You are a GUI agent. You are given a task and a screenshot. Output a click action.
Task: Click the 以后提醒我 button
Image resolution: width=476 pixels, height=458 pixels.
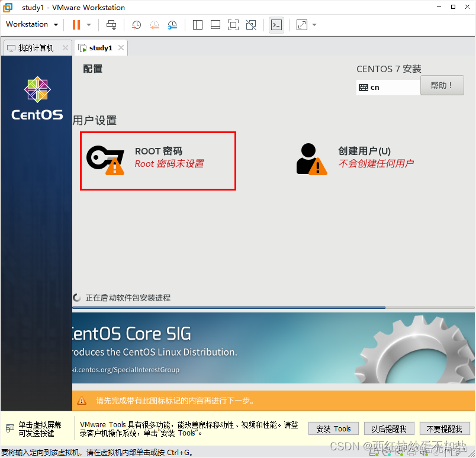(x=389, y=428)
